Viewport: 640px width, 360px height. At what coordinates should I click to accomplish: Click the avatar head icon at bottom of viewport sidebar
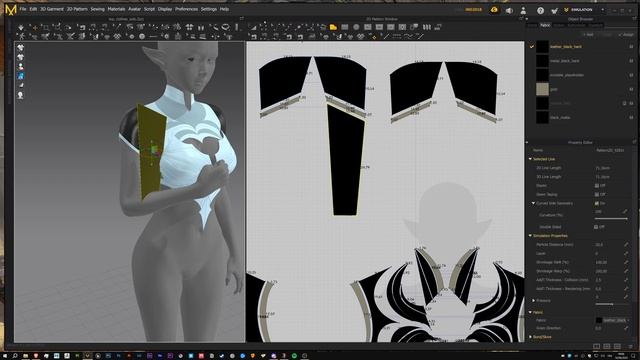tap(20, 95)
